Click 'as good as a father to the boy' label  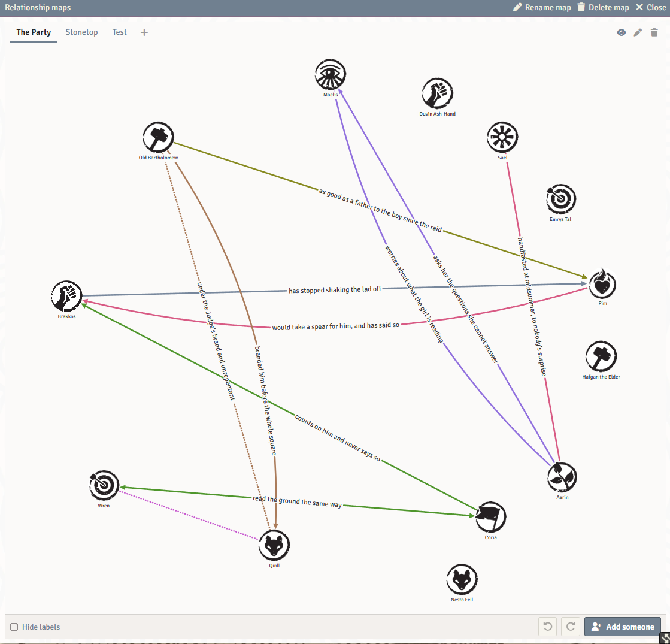click(380, 210)
